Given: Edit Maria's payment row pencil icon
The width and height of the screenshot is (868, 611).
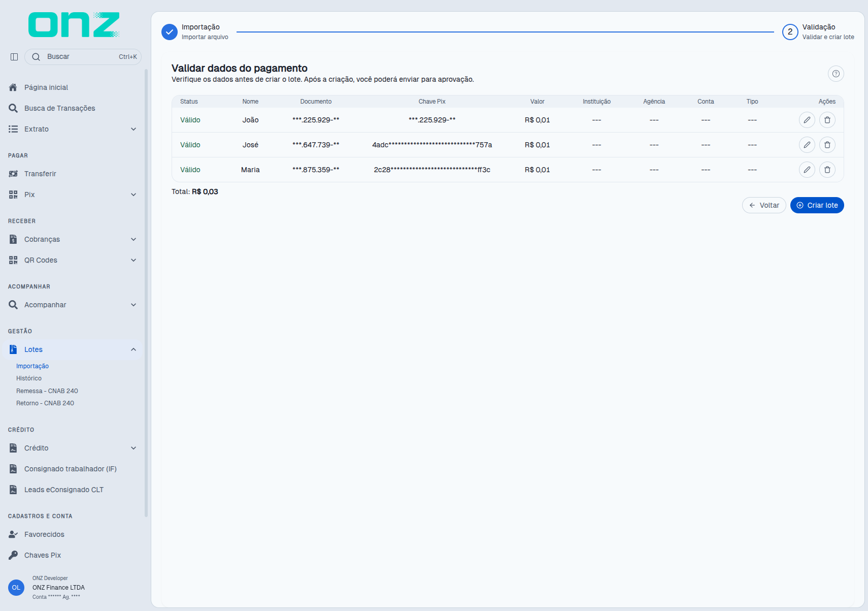Looking at the screenshot, I should coord(807,170).
